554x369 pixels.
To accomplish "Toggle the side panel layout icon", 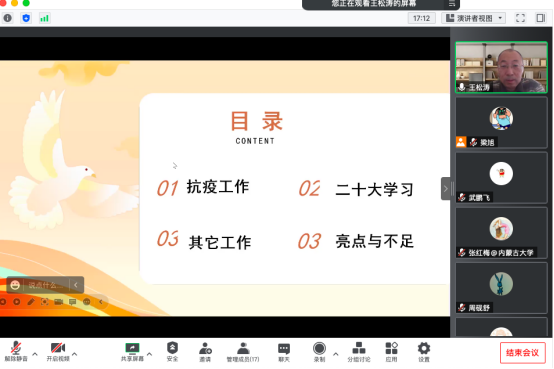I will 541,18.
